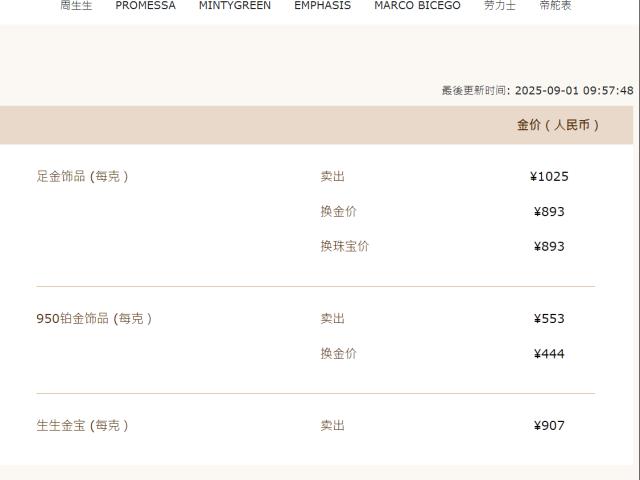This screenshot has width=640, height=480.
Task: Click the 足金饰品 换金价 label
Action: (338, 211)
